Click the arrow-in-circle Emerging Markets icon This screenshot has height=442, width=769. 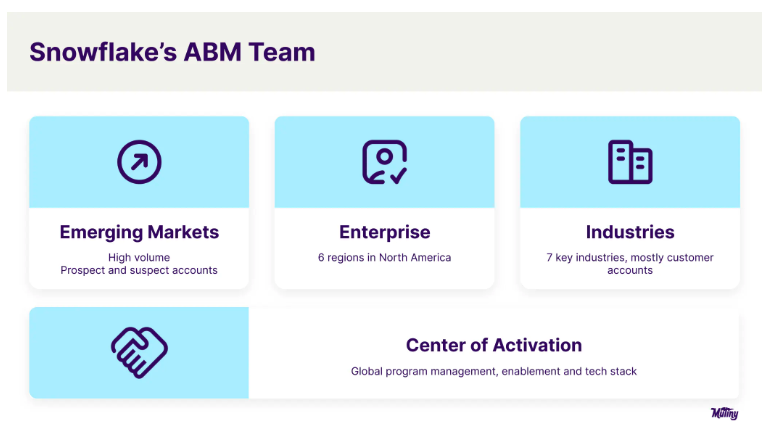[x=139, y=162]
